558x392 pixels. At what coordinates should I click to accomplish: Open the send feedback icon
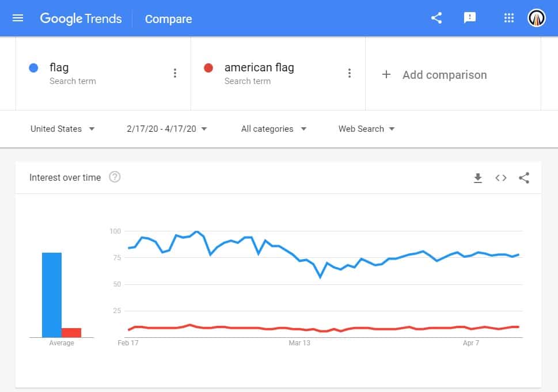tap(470, 18)
